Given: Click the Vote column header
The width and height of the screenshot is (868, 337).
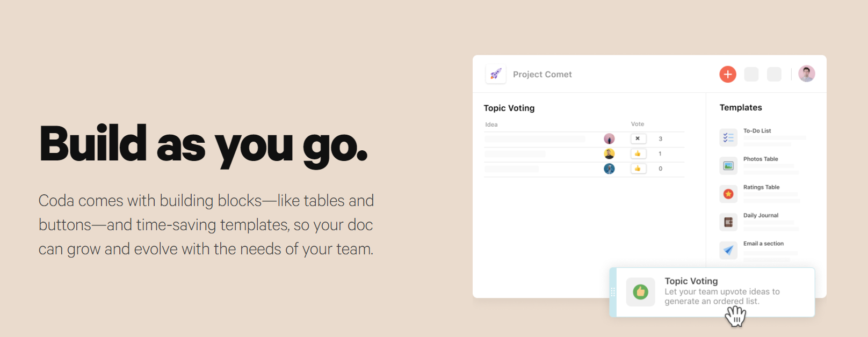Looking at the screenshot, I should 637,124.
